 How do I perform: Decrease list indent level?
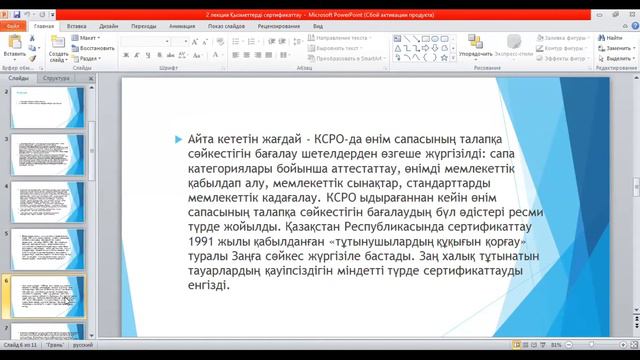271,42
